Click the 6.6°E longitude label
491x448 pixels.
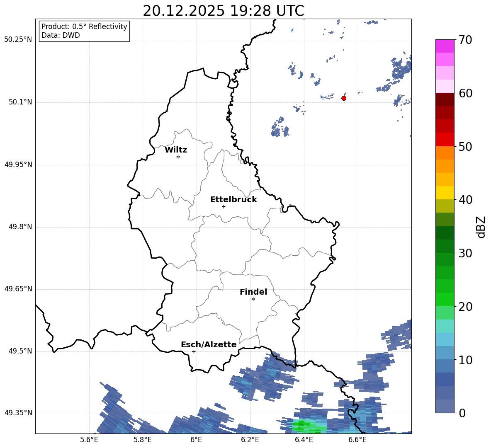pyautogui.click(x=357, y=440)
